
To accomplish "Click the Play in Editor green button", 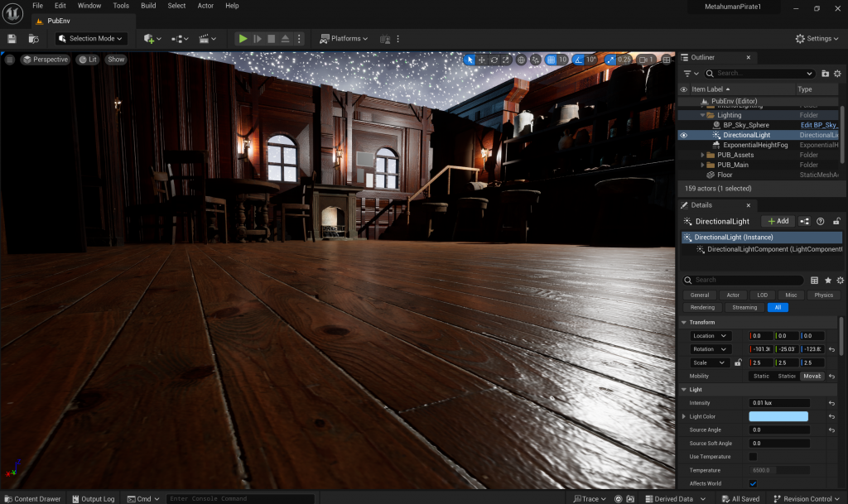I will pyautogui.click(x=243, y=38).
